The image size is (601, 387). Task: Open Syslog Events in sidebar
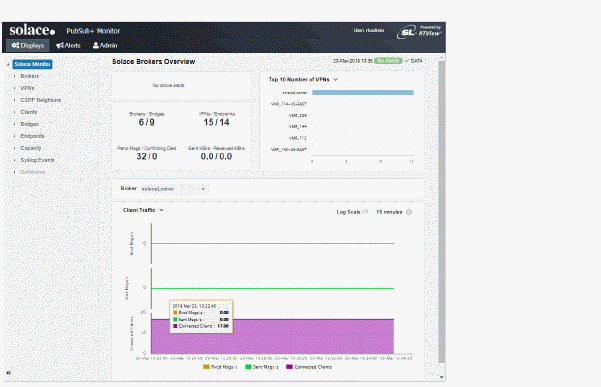(x=37, y=160)
